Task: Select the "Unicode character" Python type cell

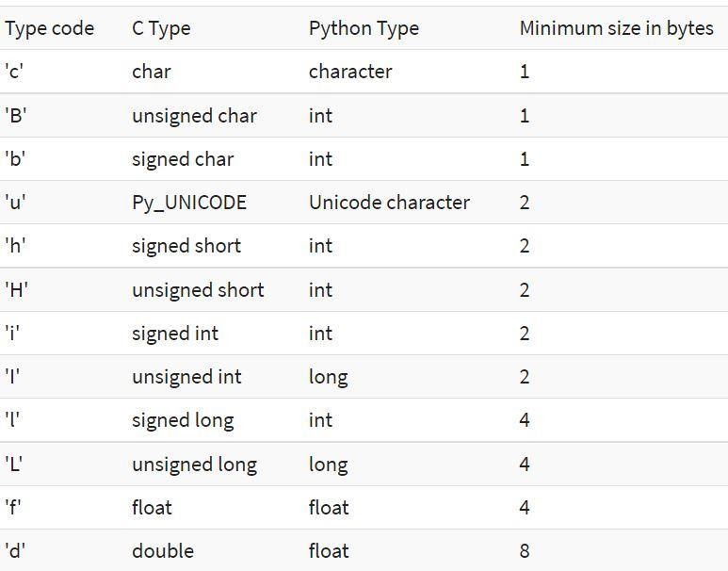Action: click(x=389, y=203)
